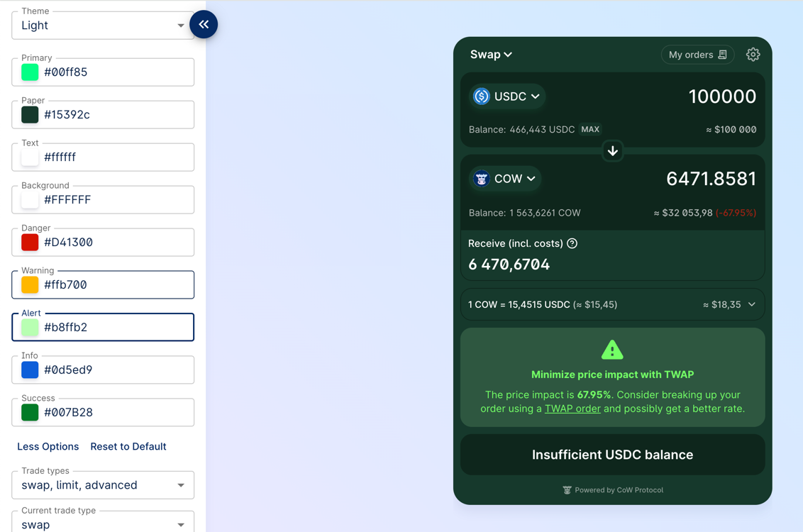Open the Current trade type dropdown
Image resolution: width=803 pixels, height=532 pixels.
[x=102, y=523]
